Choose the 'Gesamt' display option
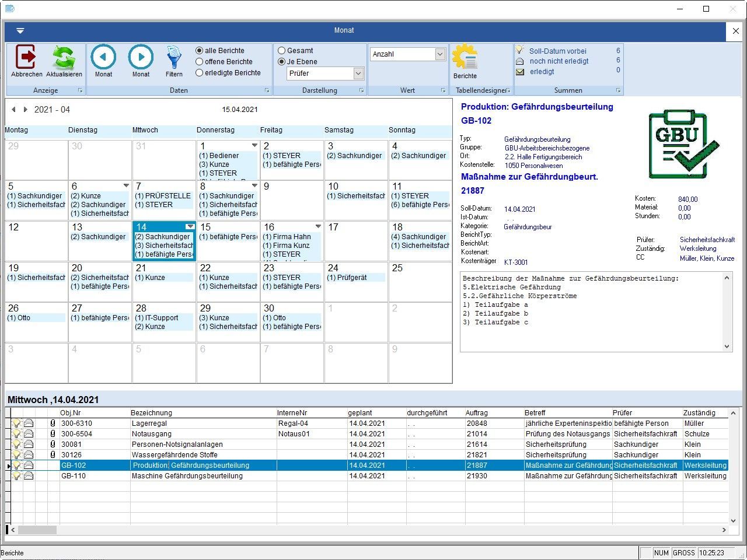The image size is (747, 560). [x=282, y=51]
